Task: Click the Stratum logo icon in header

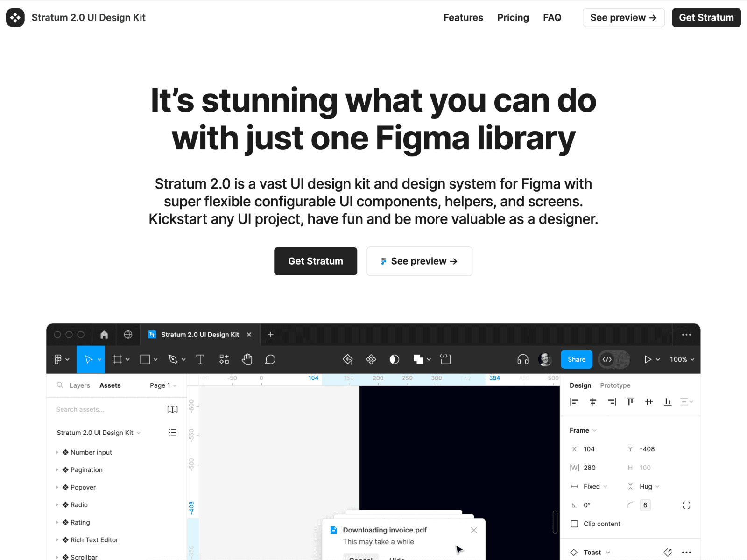Action: coord(15,18)
